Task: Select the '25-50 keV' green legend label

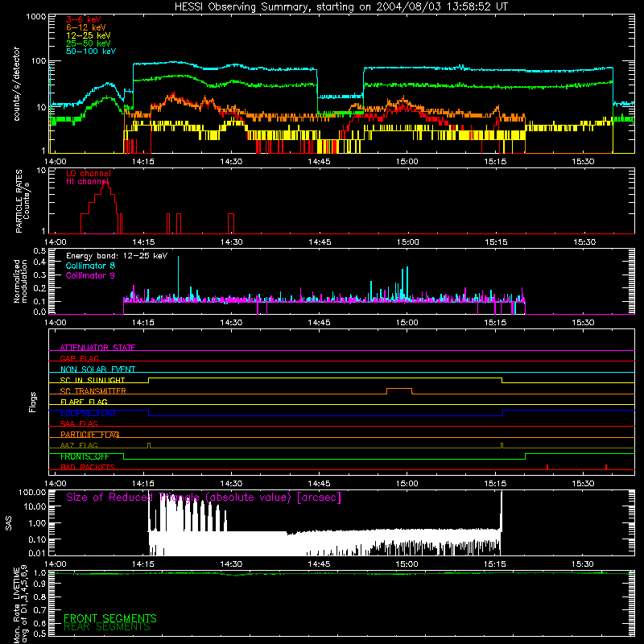Action: tap(89, 43)
